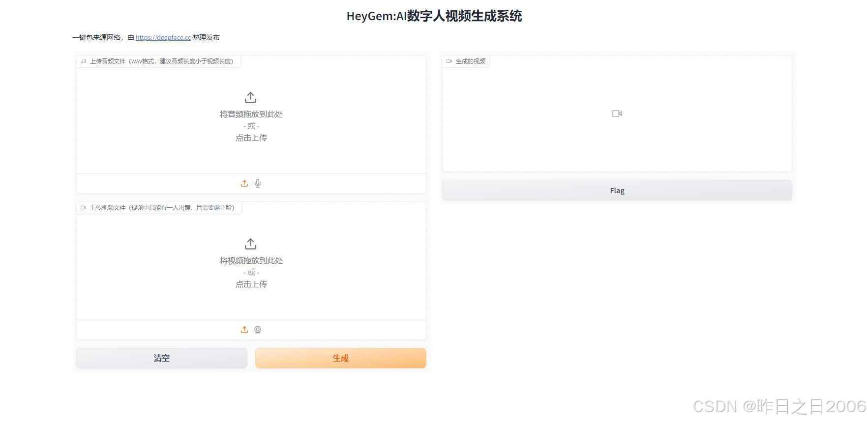868x421 pixels.
Task: Click the video icon beside 上传视频文件 label
Action: click(84, 208)
